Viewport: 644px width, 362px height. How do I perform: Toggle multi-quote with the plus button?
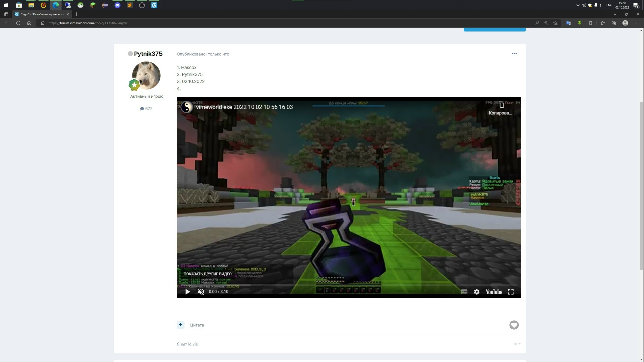pos(181,325)
